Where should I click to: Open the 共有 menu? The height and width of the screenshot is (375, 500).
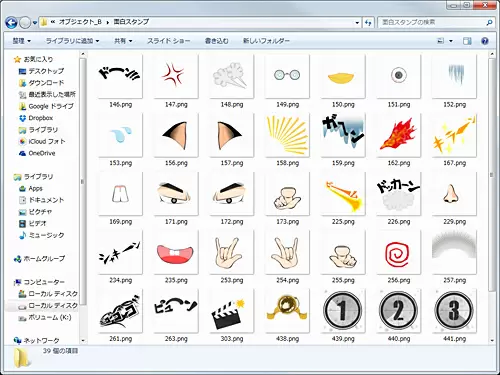click(123, 41)
